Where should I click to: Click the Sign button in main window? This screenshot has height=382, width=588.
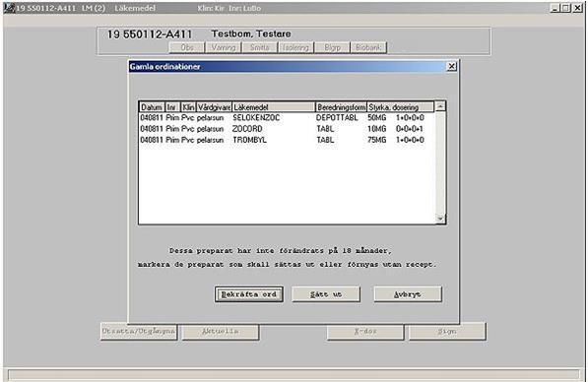pos(447,332)
